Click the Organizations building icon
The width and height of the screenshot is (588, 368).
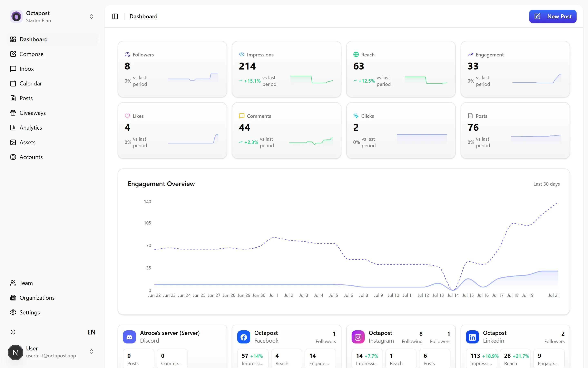pyautogui.click(x=13, y=298)
